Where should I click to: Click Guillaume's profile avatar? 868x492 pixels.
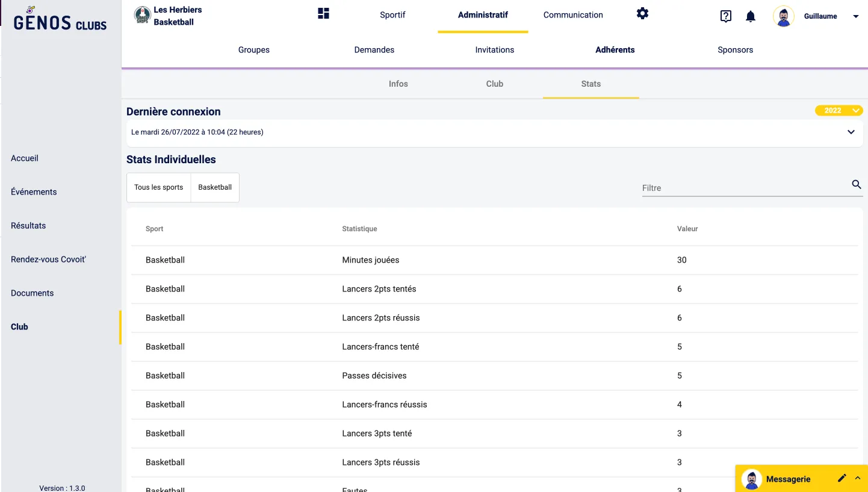(783, 16)
